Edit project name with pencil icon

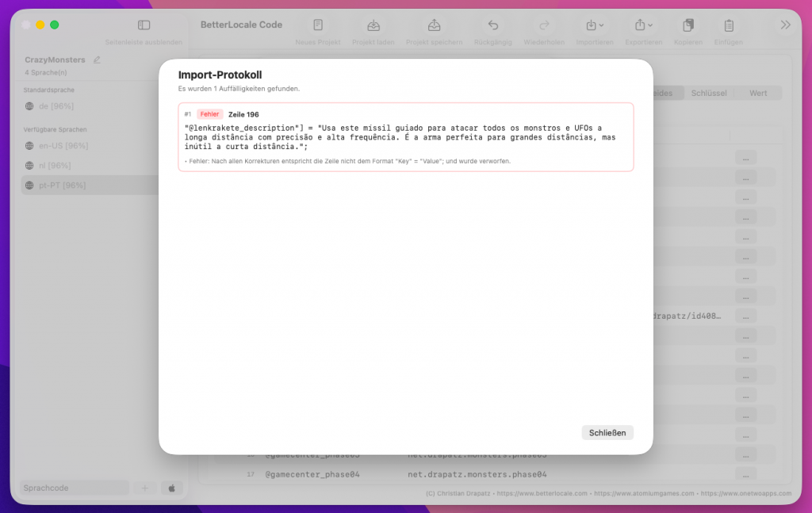(x=97, y=59)
